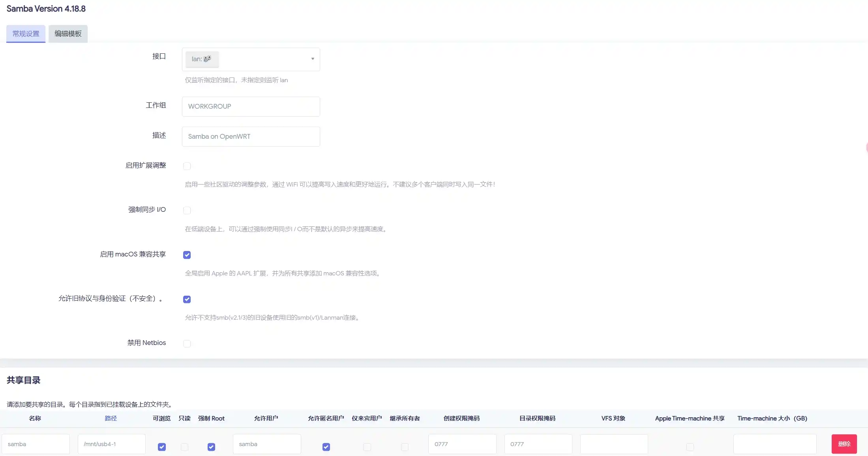Delete the samba share with 删除 button

[844, 444]
